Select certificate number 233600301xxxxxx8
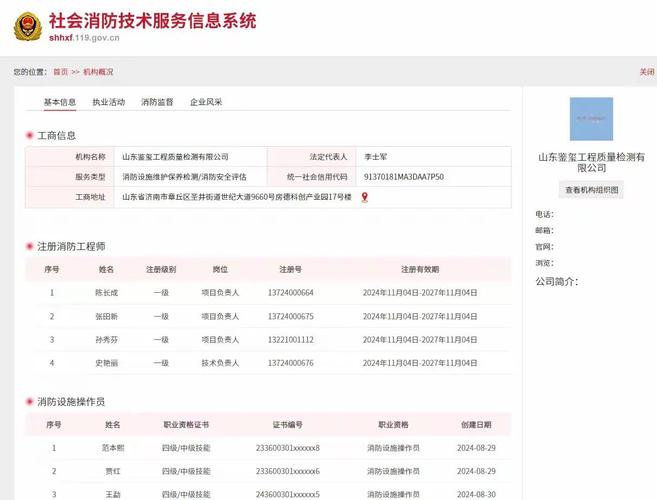 pos(288,448)
